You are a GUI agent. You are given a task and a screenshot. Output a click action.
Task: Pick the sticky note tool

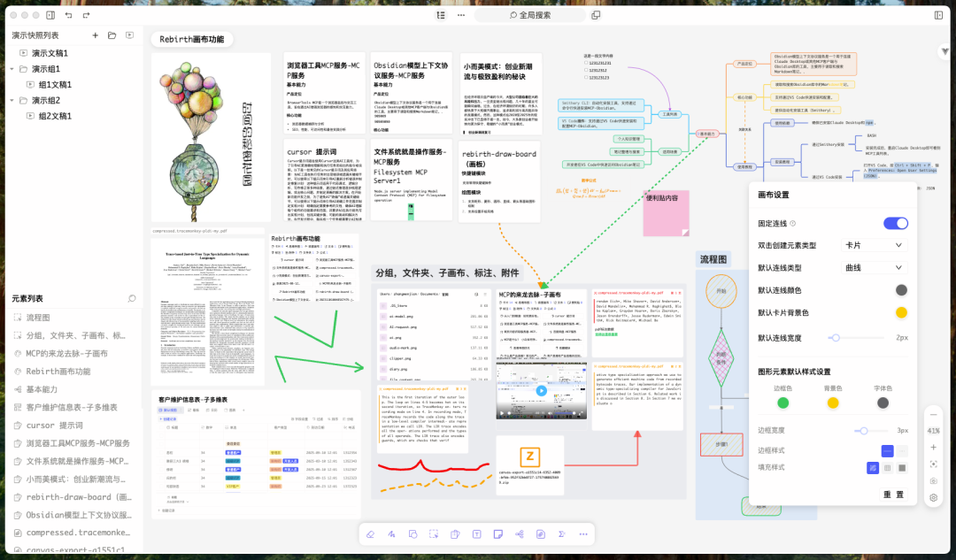coord(497,534)
